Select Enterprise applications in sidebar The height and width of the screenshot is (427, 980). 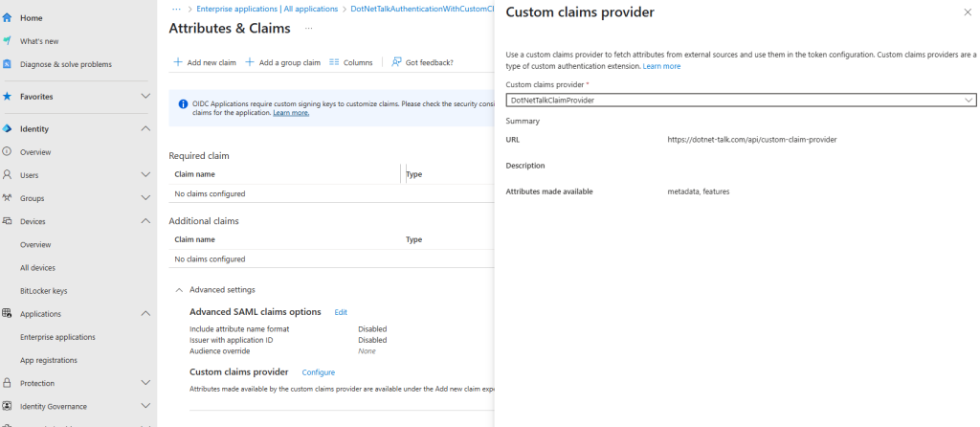[x=57, y=337]
